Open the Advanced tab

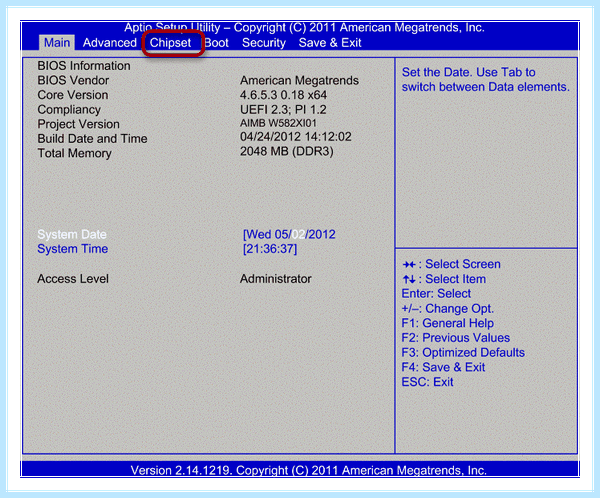tap(109, 42)
